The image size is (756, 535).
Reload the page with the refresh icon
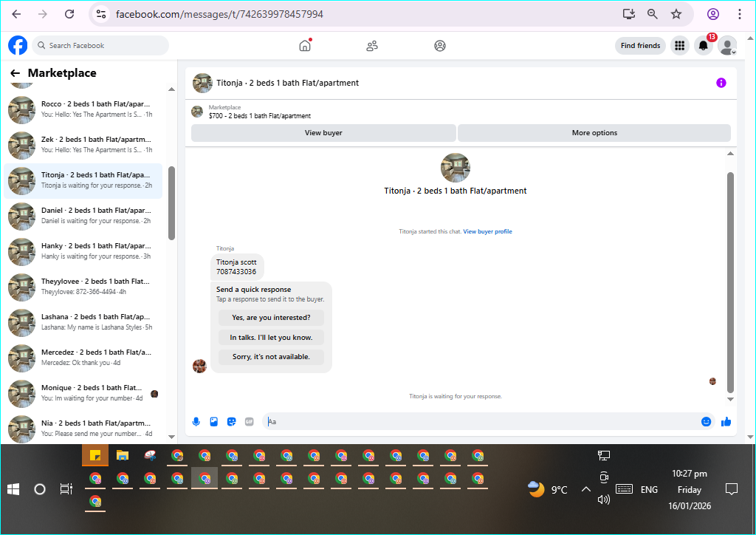tap(69, 14)
